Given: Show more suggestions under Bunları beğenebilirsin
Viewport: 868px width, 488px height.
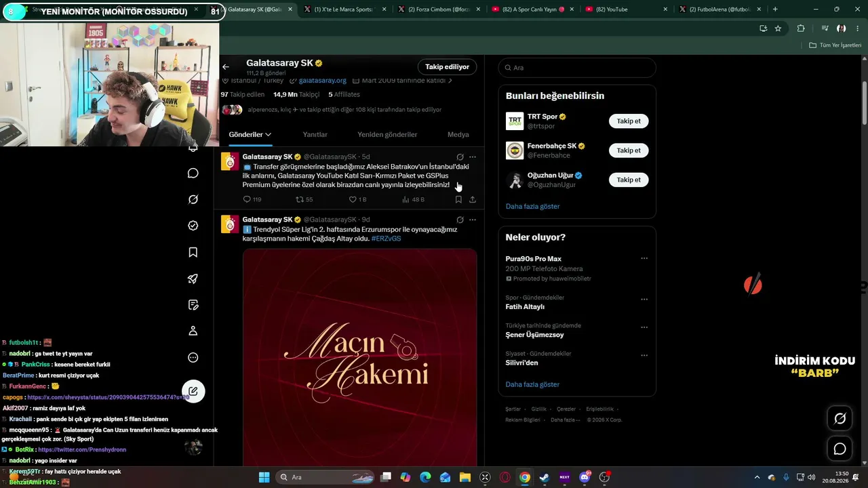Looking at the screenshot, I should pos(532,206).
